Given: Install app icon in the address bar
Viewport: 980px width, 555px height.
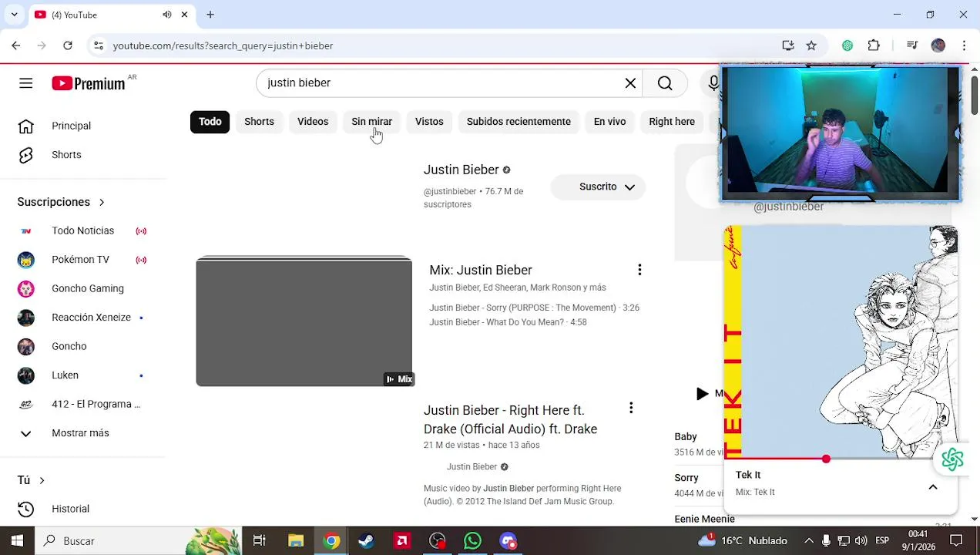Looking at the screenshot, I should pos(787,45).
